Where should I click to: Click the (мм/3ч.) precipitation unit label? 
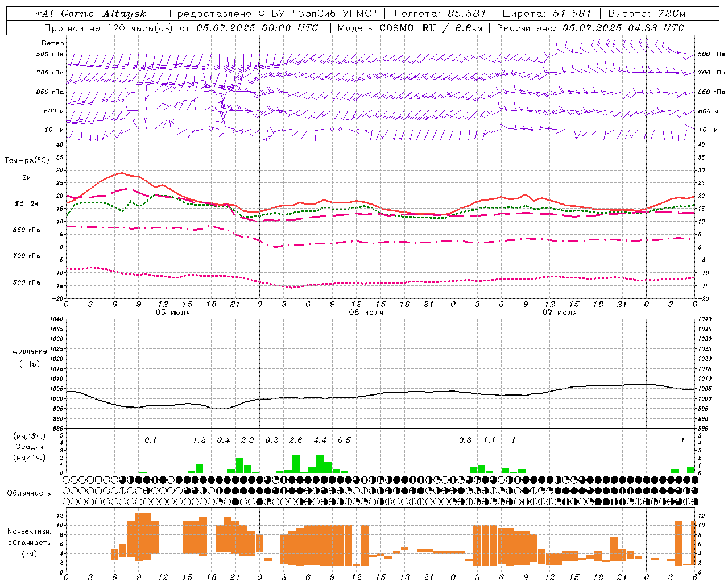[29, 436]
